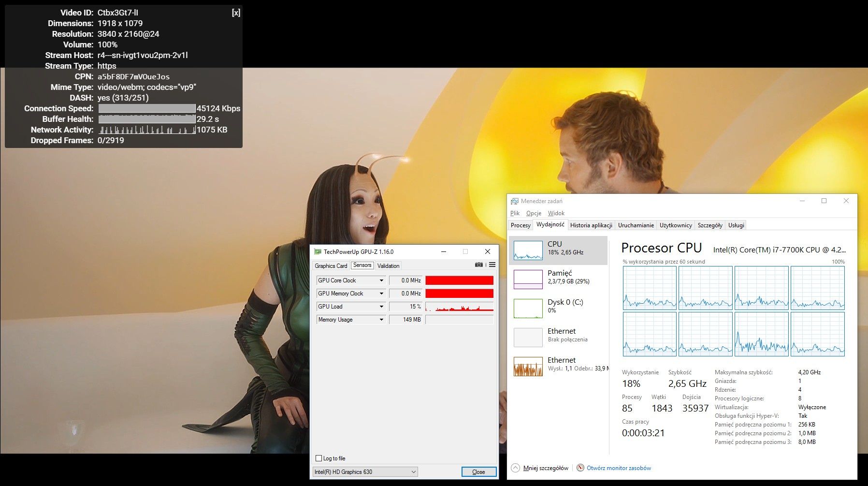868x486 pixels.
Task: Click the Otwórz monitor zasobów icon
Action: pyautogui.click(x=580, y=468)
